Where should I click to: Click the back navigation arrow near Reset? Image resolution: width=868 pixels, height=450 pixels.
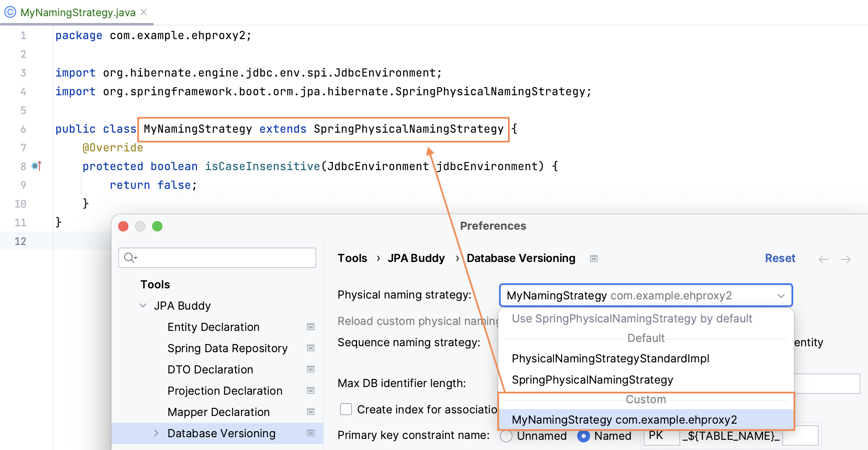pos(824,259)
